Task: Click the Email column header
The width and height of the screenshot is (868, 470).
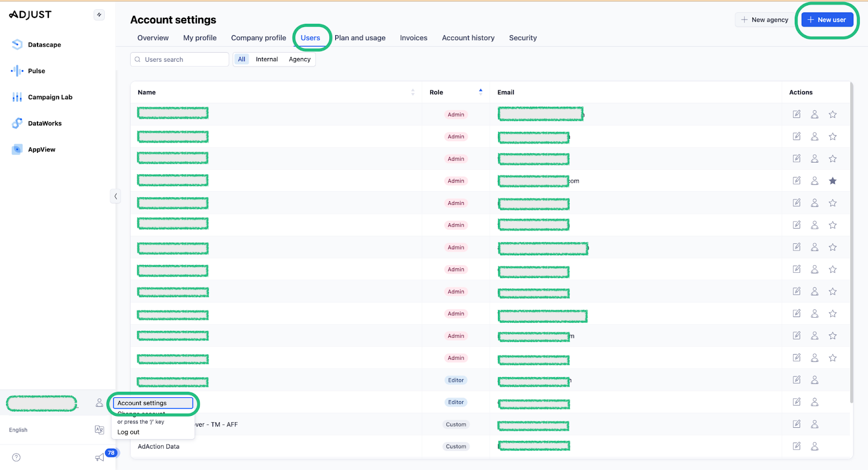Action: pyautogui.click(x=506, y=92)
